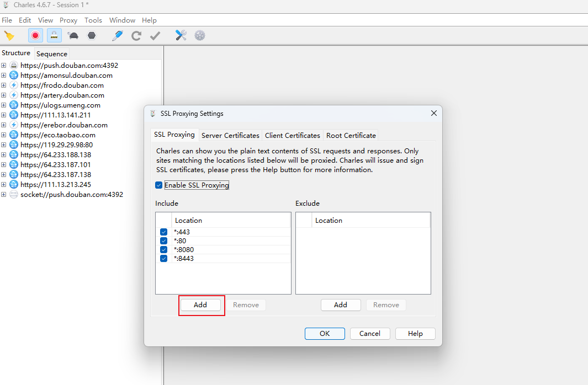Switch to Server Certificates tab
Screen dimensions: 588x385
[230, 135]
